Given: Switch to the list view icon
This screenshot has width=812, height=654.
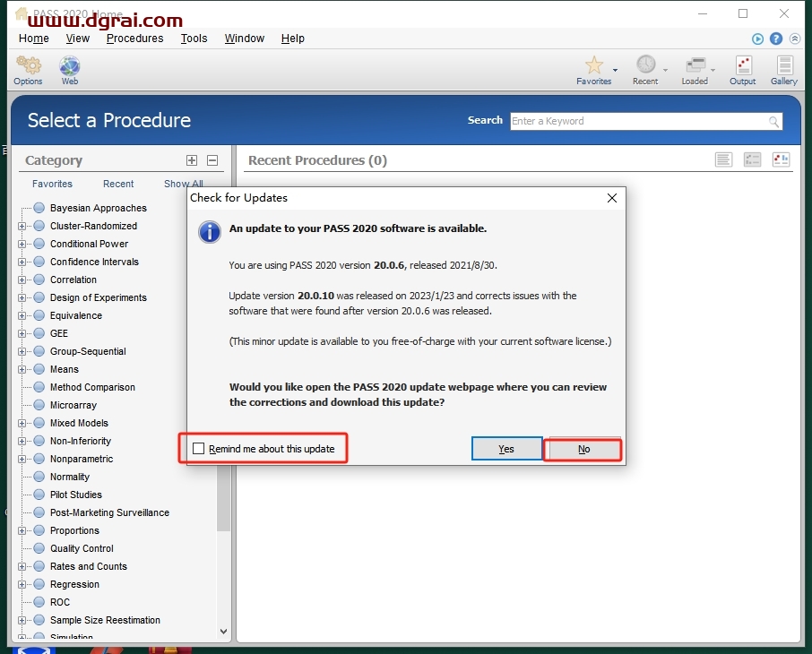Looking at the screenshot, I should click(x=723, y=159).
